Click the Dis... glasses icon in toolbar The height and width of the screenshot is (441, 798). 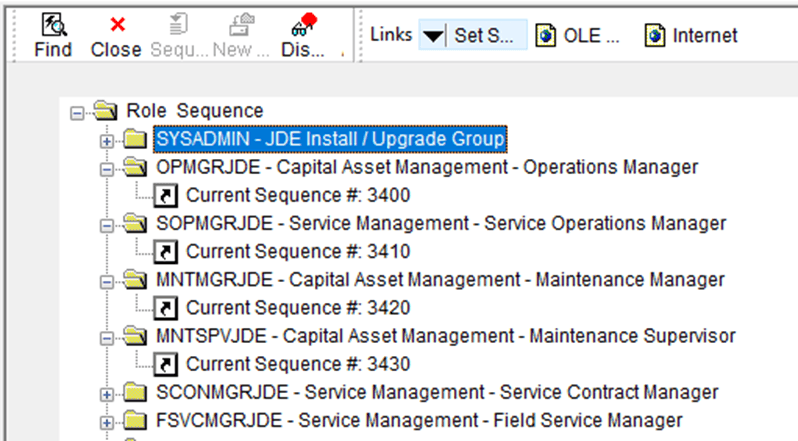304,25
